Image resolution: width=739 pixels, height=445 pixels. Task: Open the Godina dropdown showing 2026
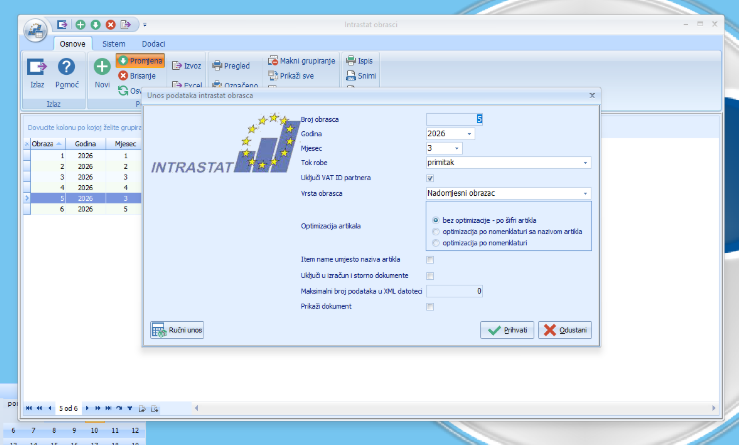pos(469,134)
